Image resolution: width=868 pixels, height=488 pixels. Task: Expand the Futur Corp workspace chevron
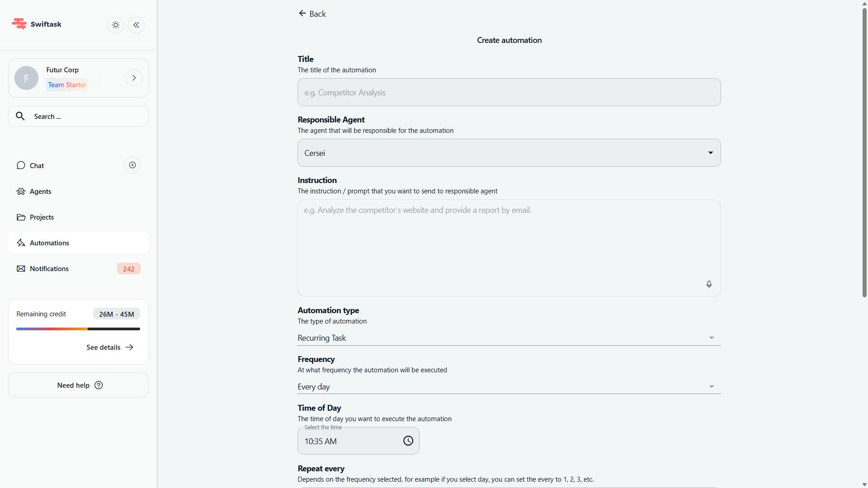tap(134, 78)
